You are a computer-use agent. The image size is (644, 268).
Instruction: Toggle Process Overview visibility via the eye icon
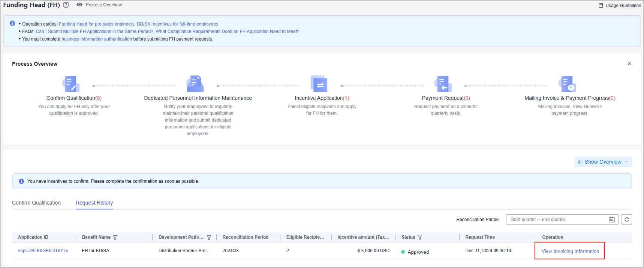(x=79, y=5)
